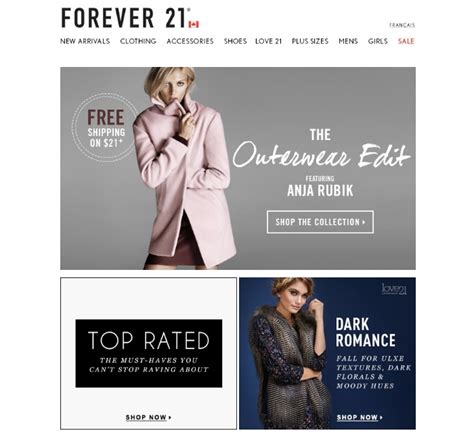Open the Mens section
Image resolution: width=474 pixels, height=435 pixels.
pyautogui.click(x=348, y=41)
